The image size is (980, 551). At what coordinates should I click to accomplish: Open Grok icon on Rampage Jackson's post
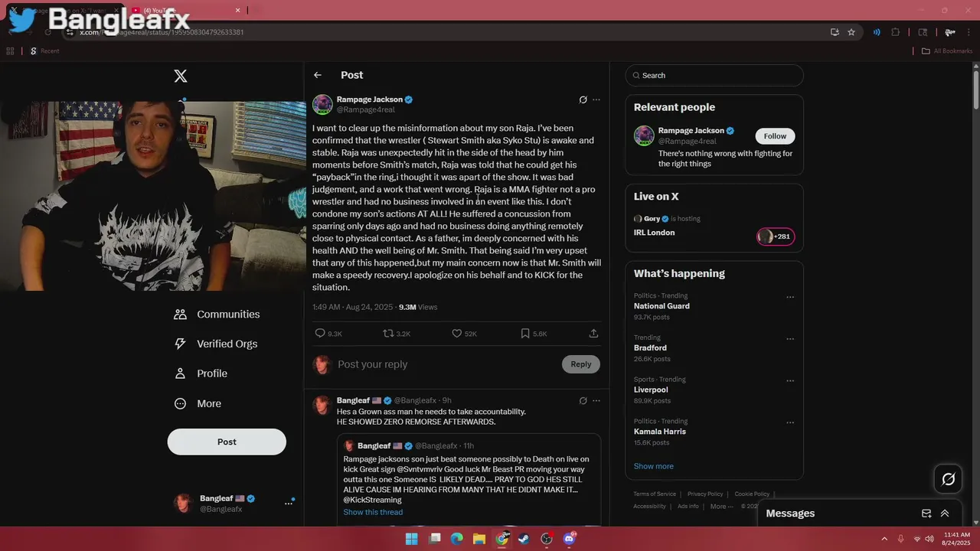pos(583,99)
